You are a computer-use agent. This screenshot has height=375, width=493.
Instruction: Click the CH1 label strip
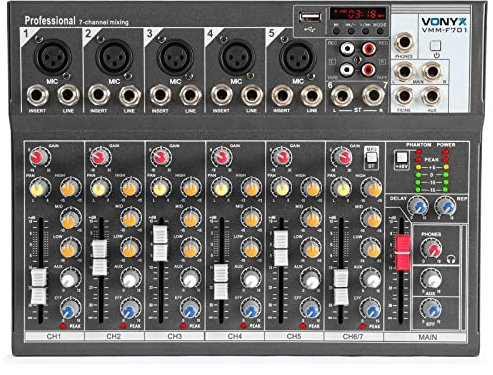(x=55, y=336)
